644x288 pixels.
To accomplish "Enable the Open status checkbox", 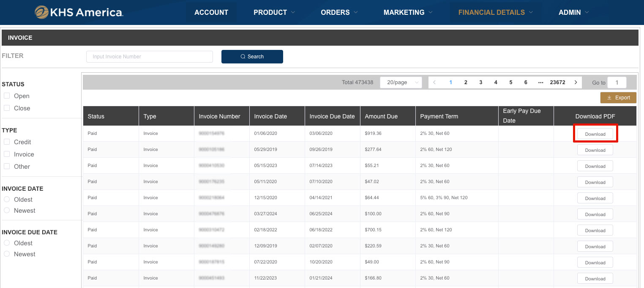I will 6,96.
